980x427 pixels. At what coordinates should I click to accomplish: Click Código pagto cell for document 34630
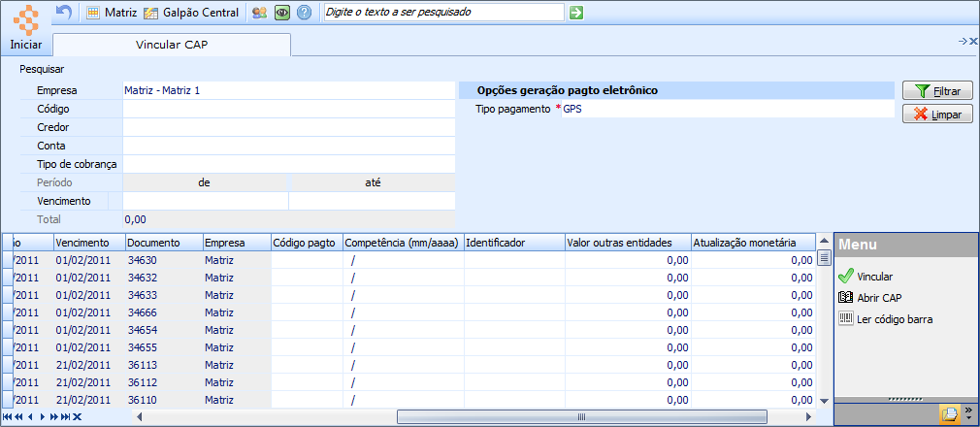(x=307, y=260)
